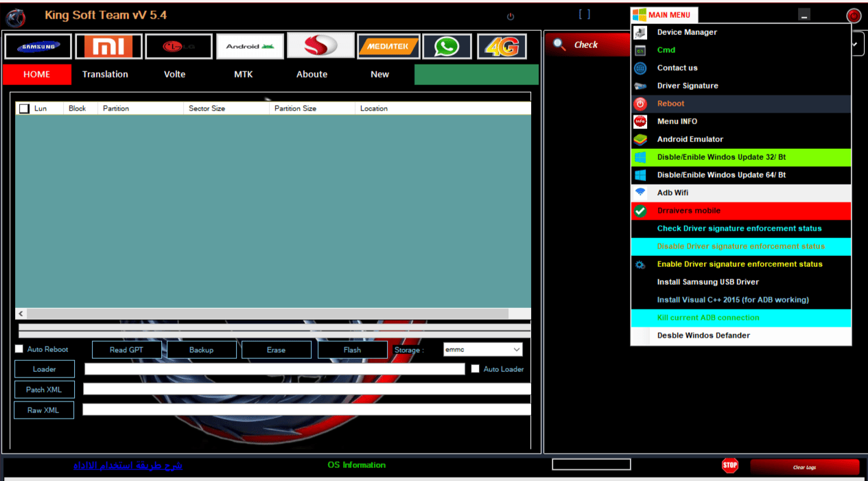Viewport: 868px width, 481px height.
Task: Open the LG brand tool
Action: click(179, 47)
